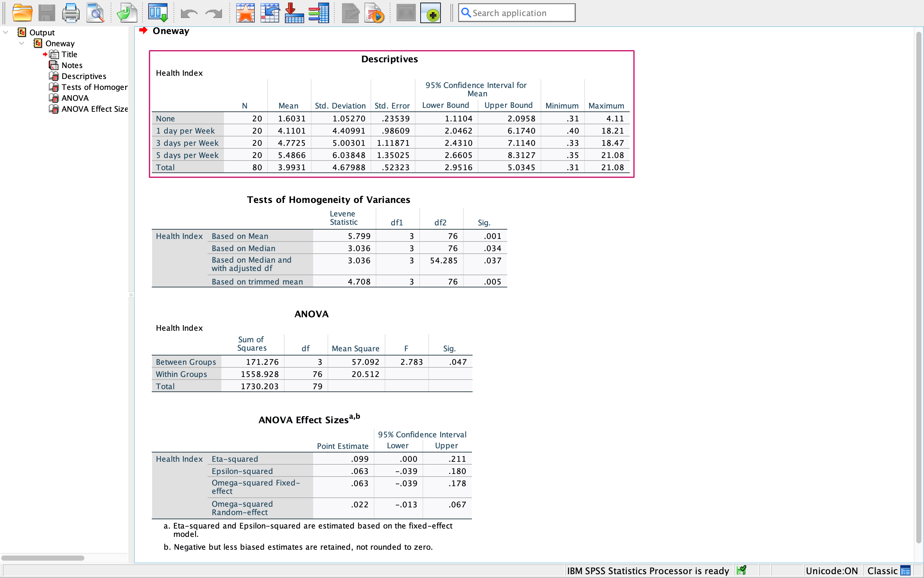Screen dimensions: 924x578
Task: Focus the Search application field
Action: click(517, 13)
